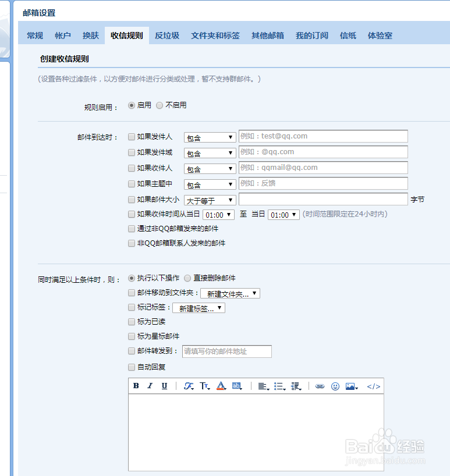Open the end time 01:00 dropdown after 至 当日
This screenshot has height=476, width=450.
(284, 215)
